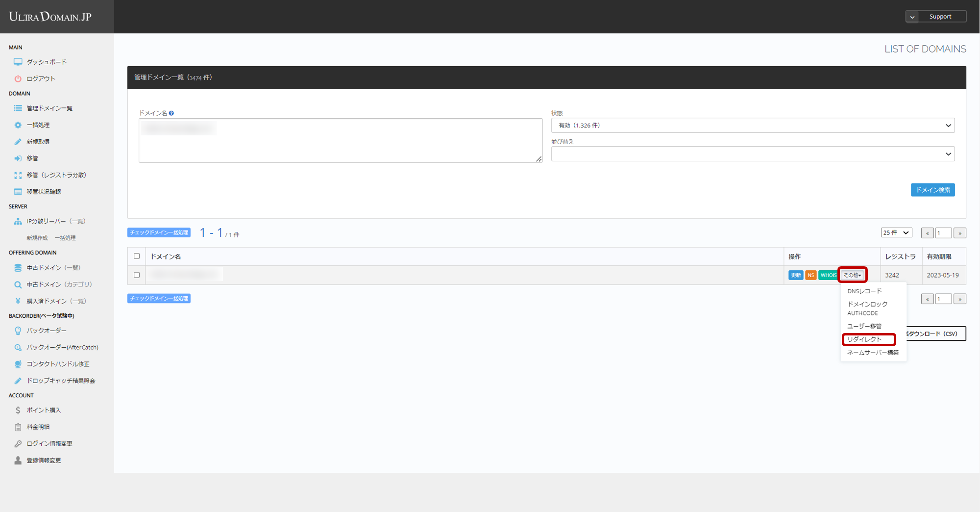Click the IP分散サーバー network icon
Image resolution: width=980 pixels, height=512 pixels.
coord(18,221)
